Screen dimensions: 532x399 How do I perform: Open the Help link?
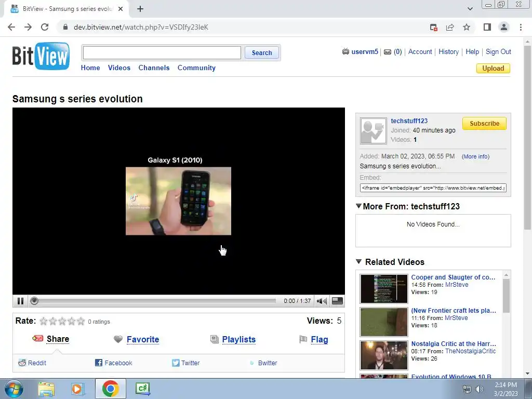472,51
